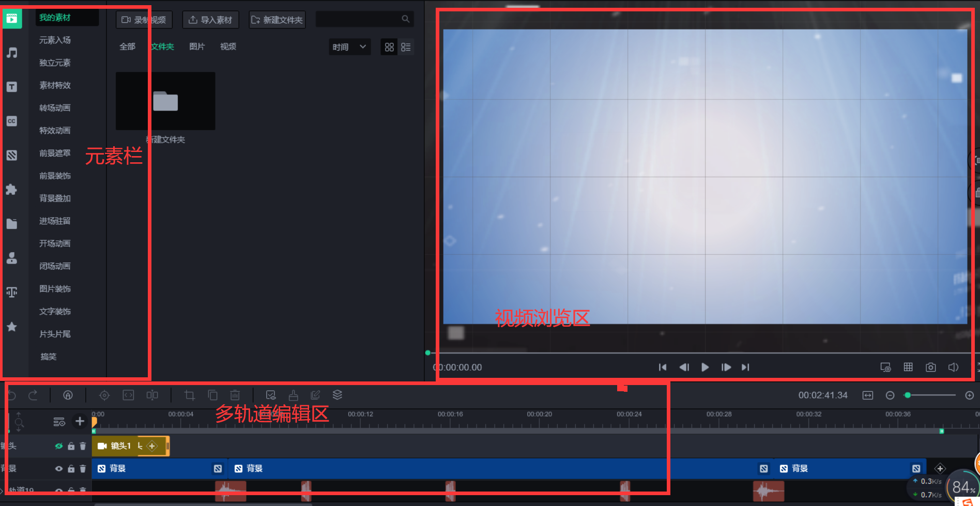Screen dimensions: 980x506
Task: Open the puzzle-piece plugins sidebar icon
Action: 12,190
